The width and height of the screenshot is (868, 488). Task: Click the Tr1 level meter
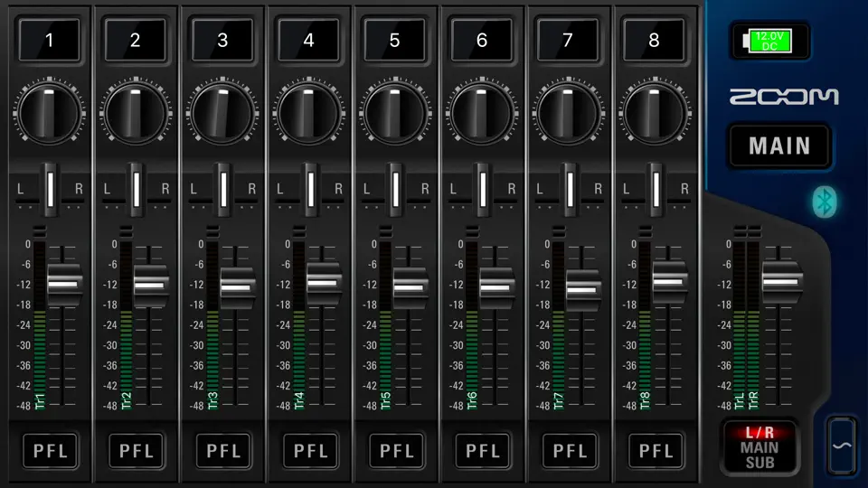tap(40, 325)
